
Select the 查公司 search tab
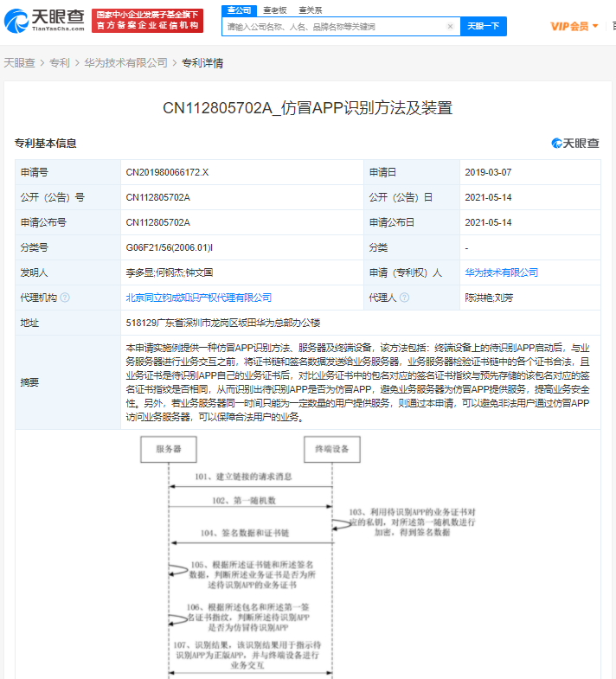click(239, 10)
